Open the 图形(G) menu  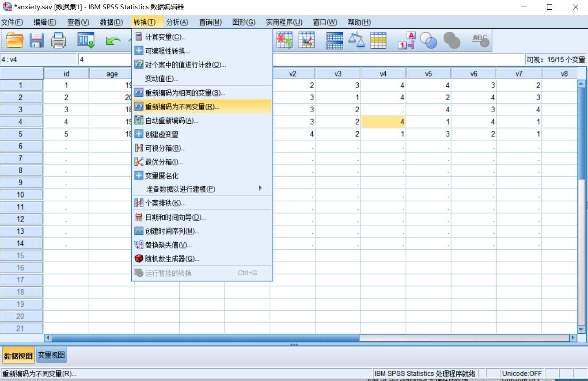tap(244, 22)
